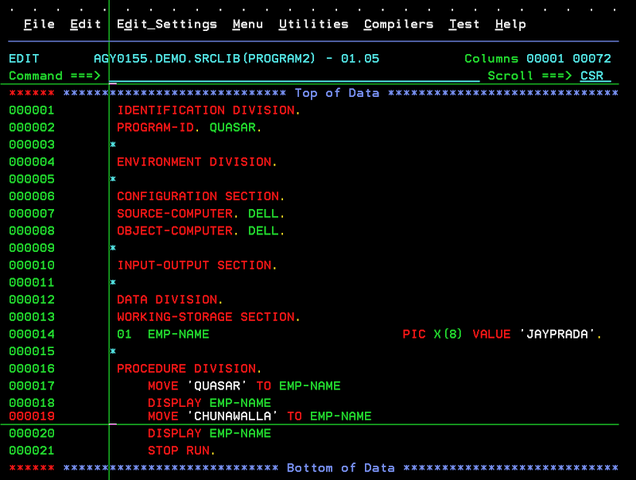Click line number 000016

point(32,369)
